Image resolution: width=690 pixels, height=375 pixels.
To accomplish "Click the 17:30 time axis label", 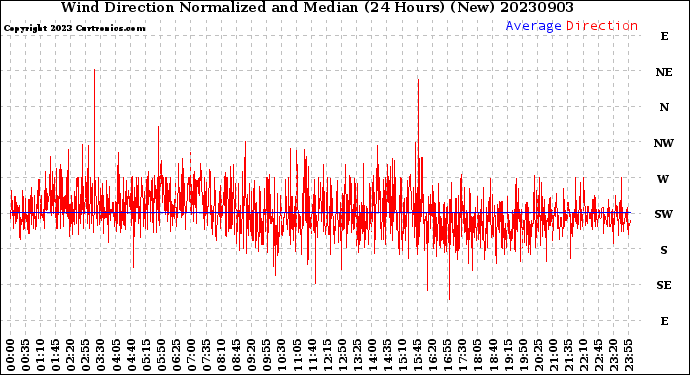I will (x=462, y=355).
